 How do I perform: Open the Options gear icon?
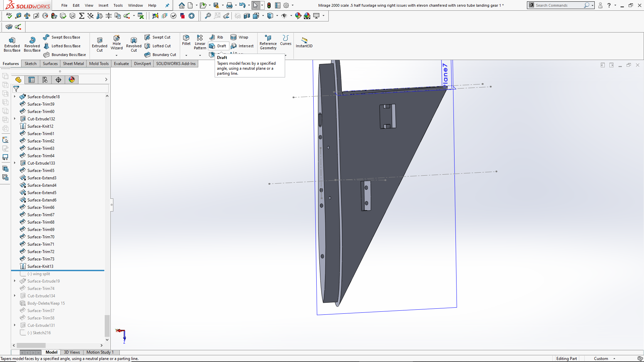coord(286,5)
